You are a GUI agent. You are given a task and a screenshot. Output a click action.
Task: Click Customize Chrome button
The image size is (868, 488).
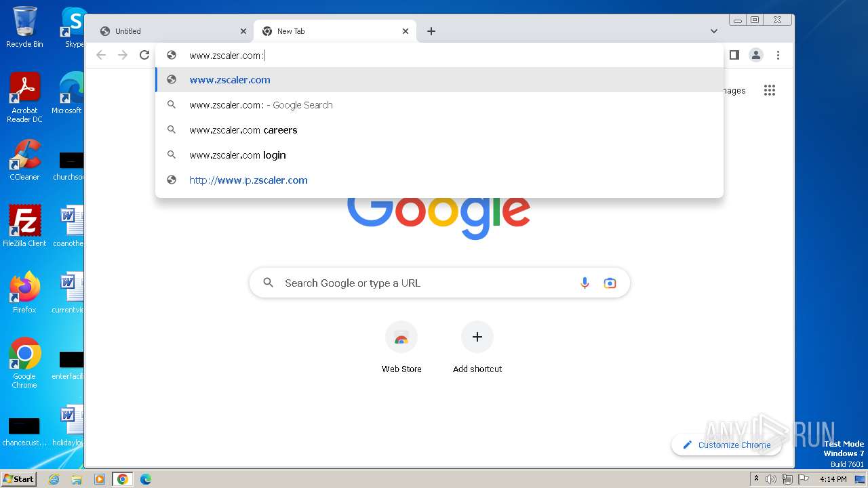tap(726, 445)
